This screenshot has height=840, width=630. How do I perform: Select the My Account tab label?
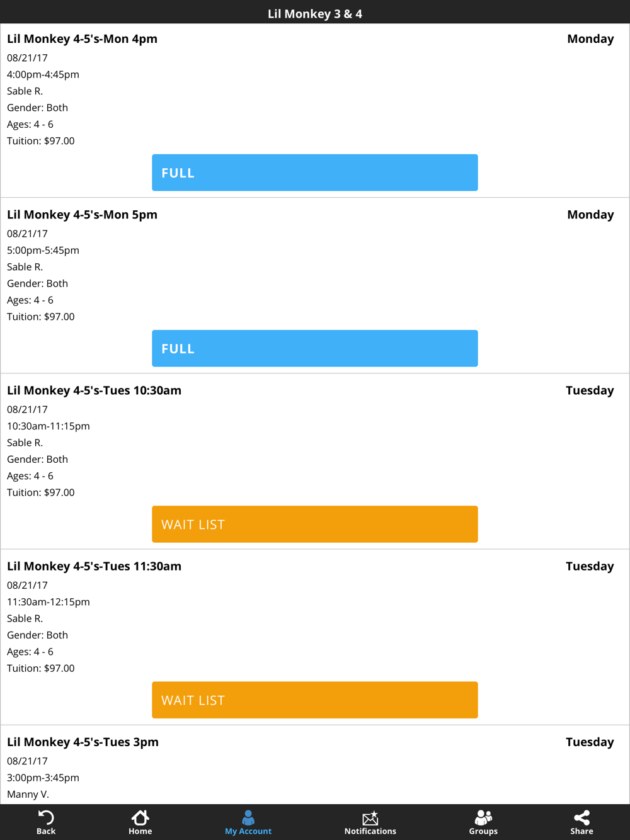(x=248, y=831)
